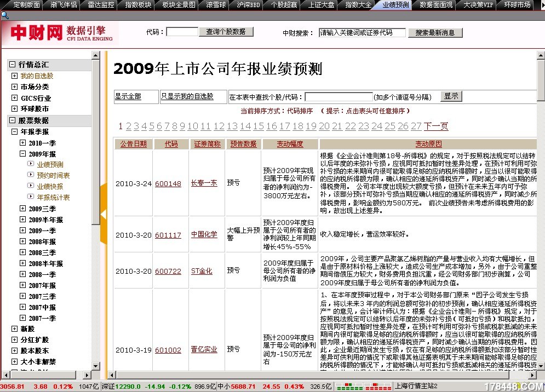The height and width of the screenshot is (392, 545).
Task: Open the 板块全景图 tab
Action: (179, 5)
